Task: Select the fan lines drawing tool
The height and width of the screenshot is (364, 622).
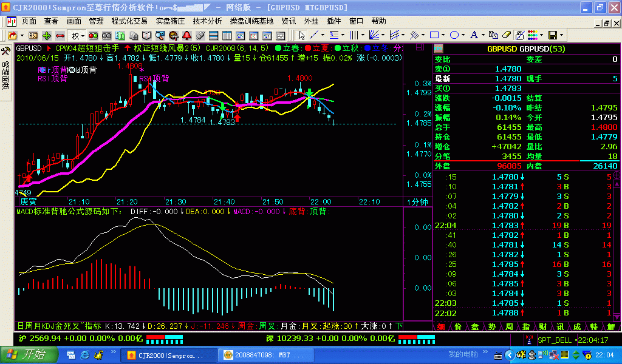Action: point(374,35)
